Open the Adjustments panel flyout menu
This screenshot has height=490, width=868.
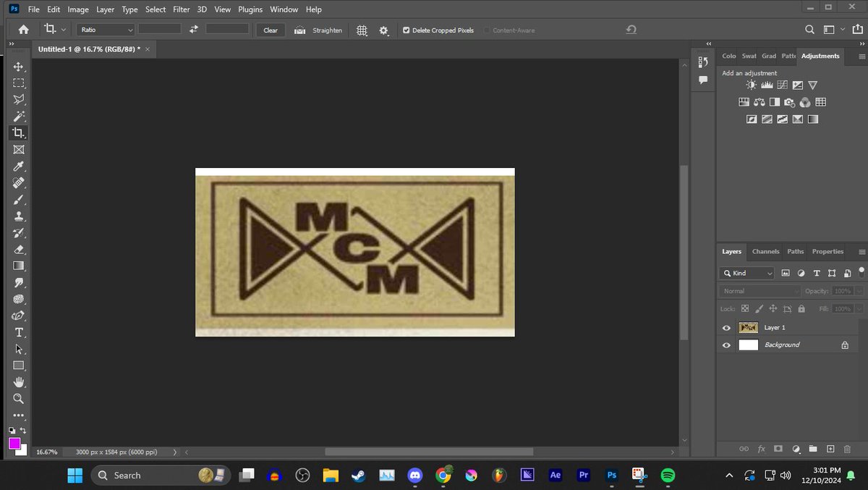coord(861,56)
